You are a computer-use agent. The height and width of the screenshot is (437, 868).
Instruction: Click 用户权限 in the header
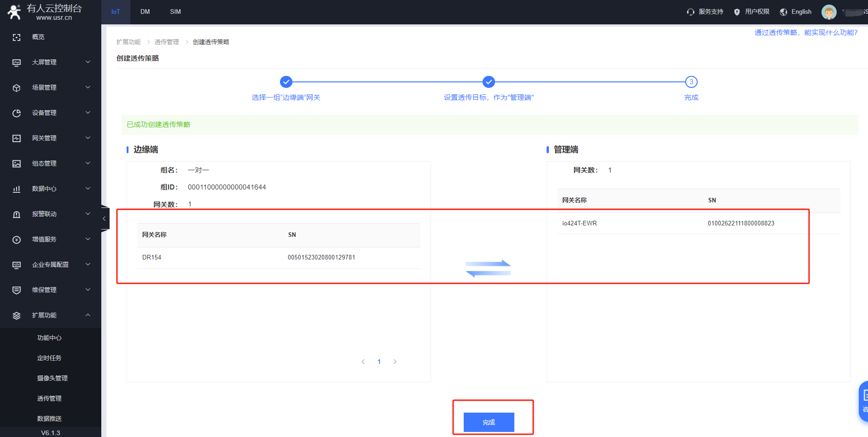tap(757, 12)
